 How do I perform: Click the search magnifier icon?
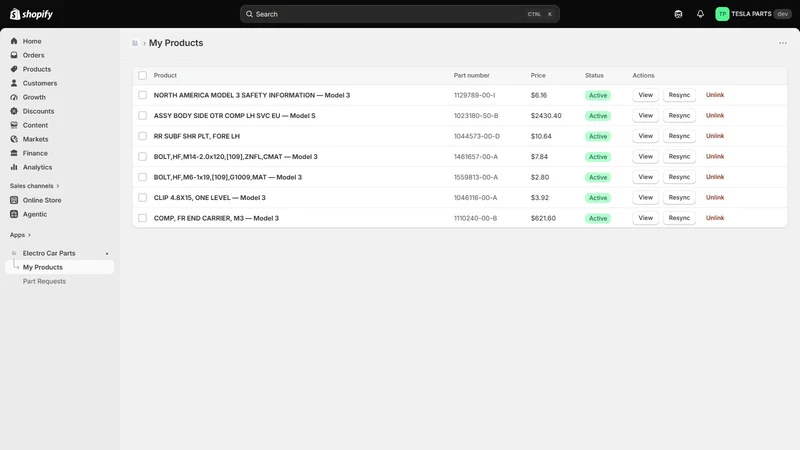pos(249,14)
